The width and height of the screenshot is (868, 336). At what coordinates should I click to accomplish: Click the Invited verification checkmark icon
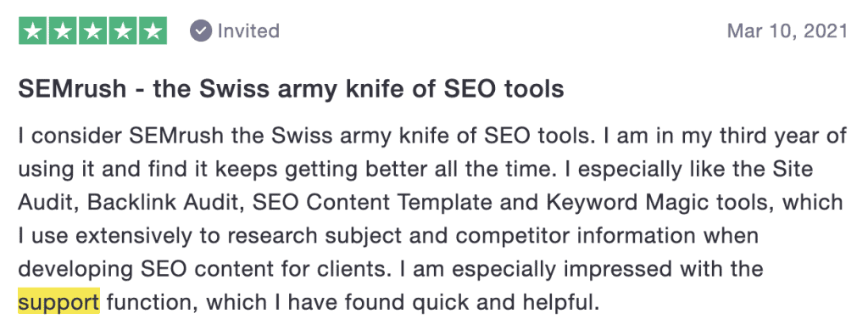point(201,31)
